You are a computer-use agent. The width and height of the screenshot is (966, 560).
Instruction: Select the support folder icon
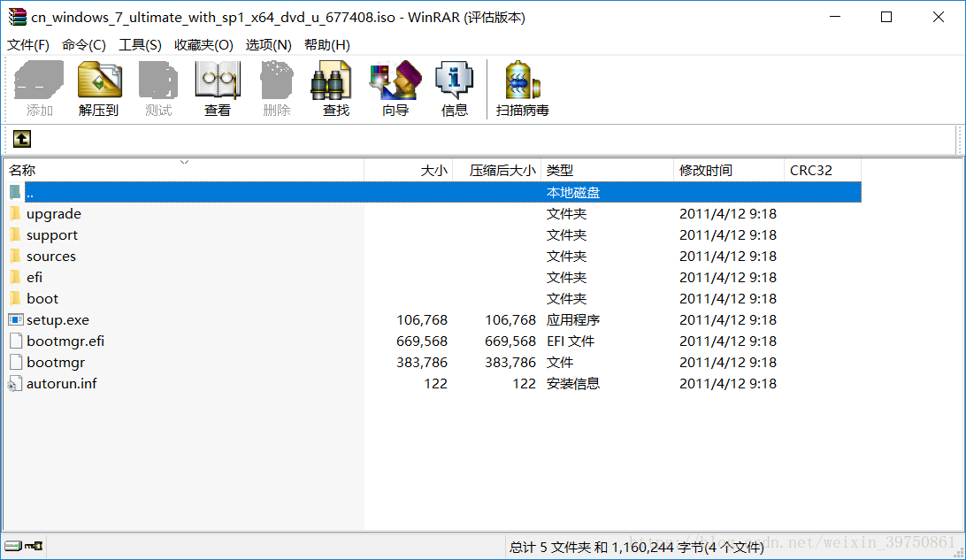15,234
